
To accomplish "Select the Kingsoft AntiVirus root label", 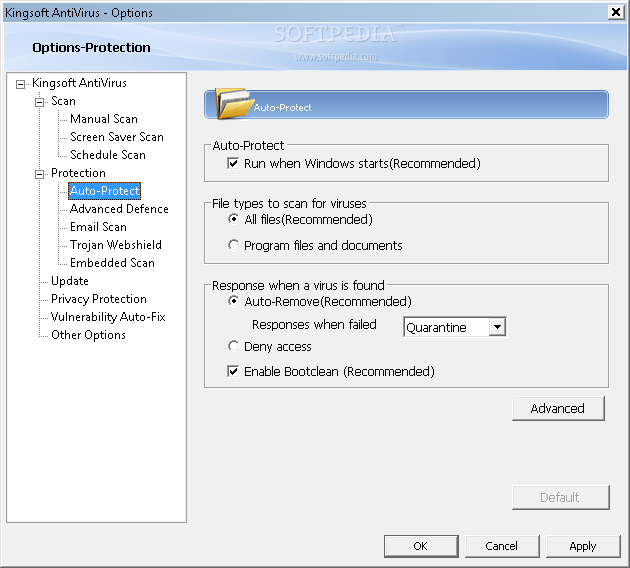I will pos(79,83).
